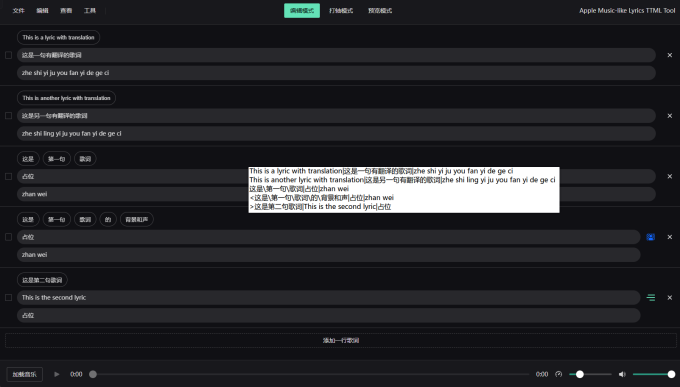This screenshot has width=680, height=387.
Task: Remove the three-word 这是 第一句 歌词 line
Action: coord(670,177)
